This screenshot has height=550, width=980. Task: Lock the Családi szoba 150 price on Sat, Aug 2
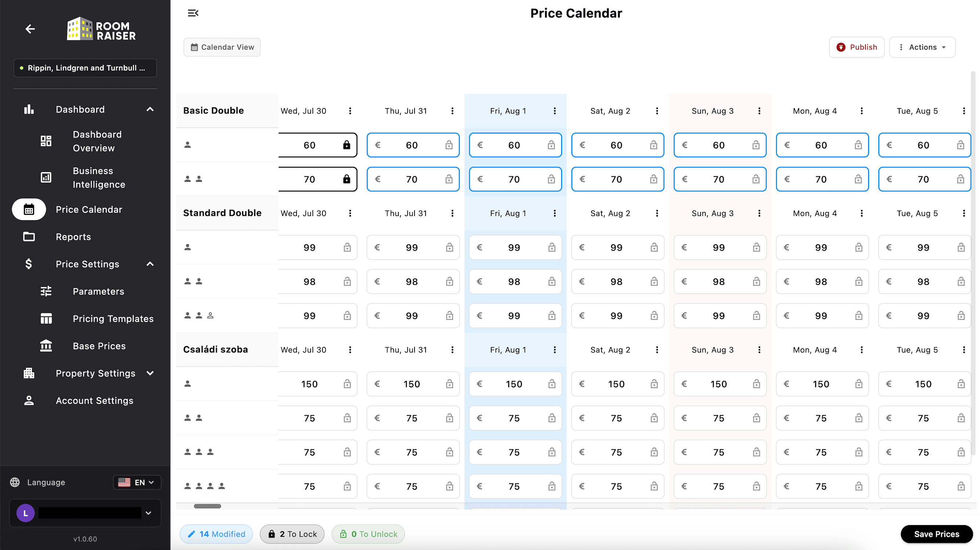(654, 384)
